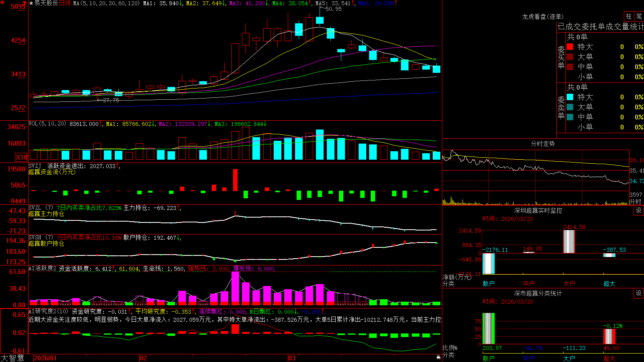Jump to the 02 month timeline marker
This screenshot has width=644, height=362.
pyautogui.click(x=143, y=358)
